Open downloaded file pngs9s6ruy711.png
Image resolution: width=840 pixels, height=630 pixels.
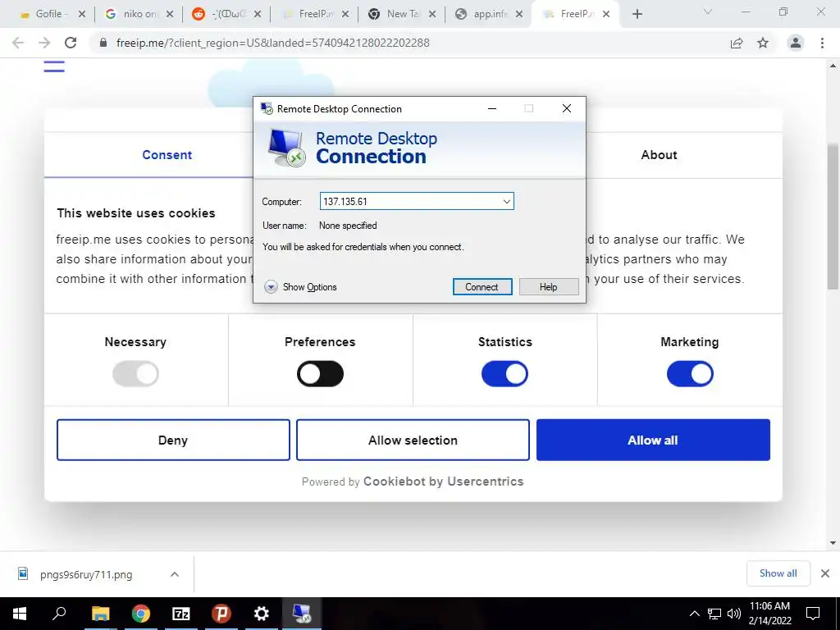[85, 574]
